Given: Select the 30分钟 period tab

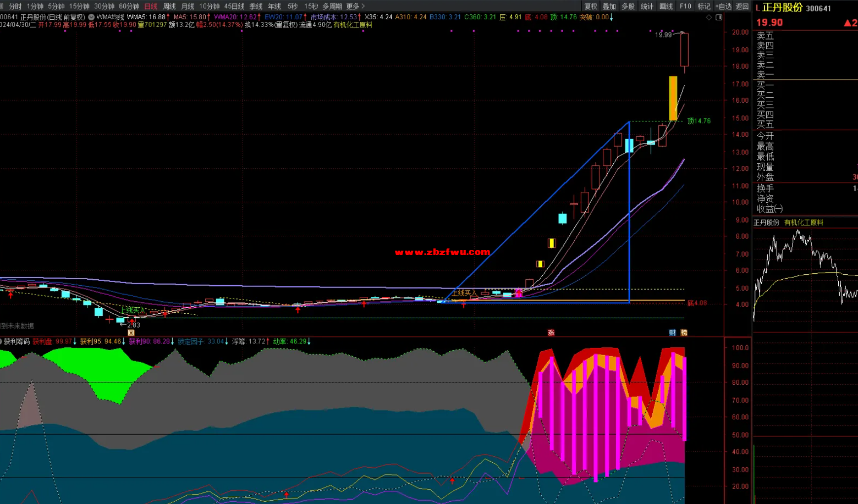Looking at the screenshot, I should (x=104, y=6).
